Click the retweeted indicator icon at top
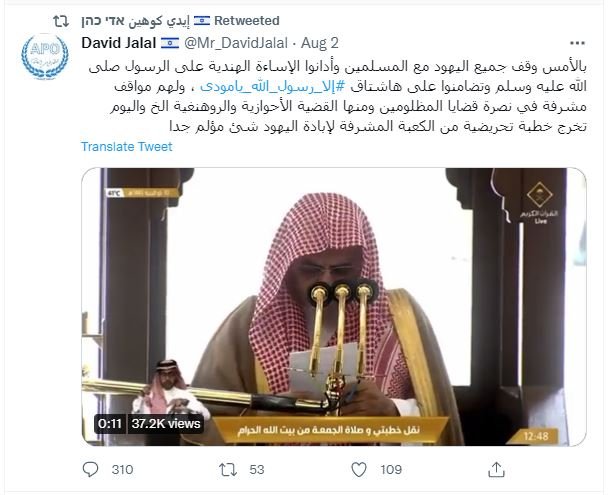 [61, 21]
